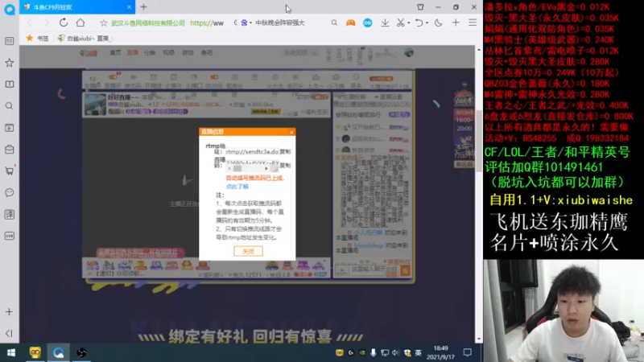Toggle night mode moon icon
The image size is (644, 362).
[x=439, y=23]
